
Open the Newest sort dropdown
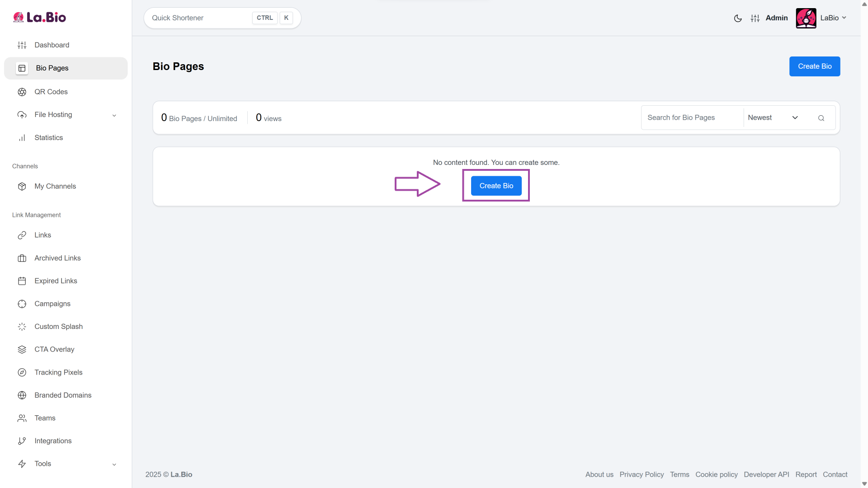(773, 117)
